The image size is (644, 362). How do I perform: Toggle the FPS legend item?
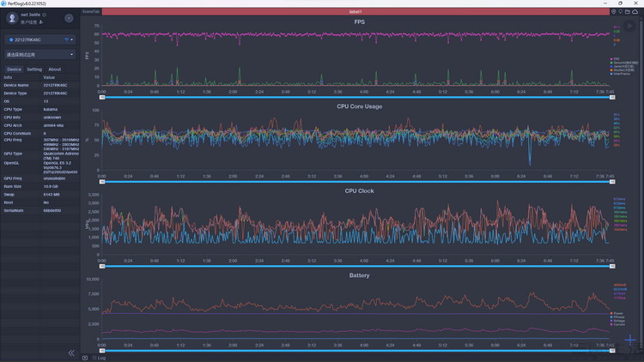point(615,59)
